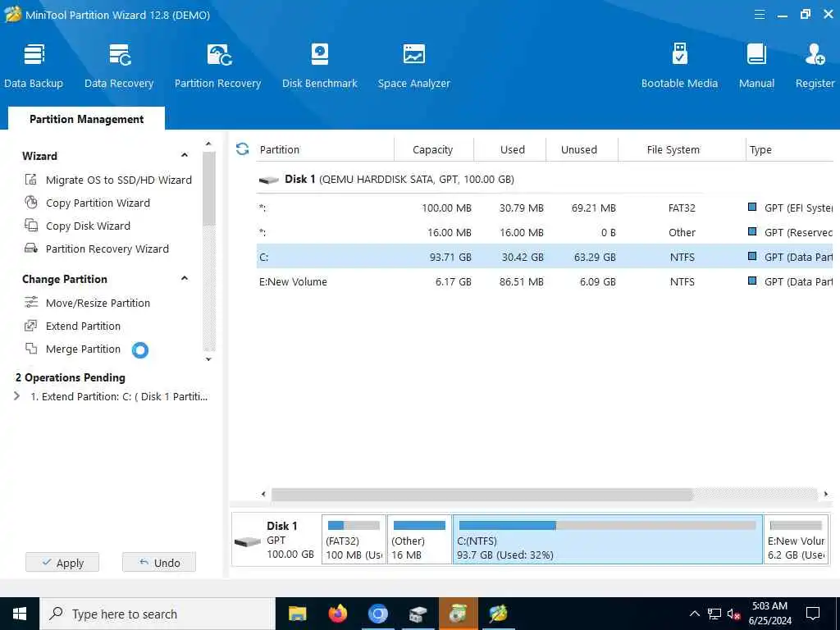Open the Manual
This screenshot has width=840, height=630.
756,66
